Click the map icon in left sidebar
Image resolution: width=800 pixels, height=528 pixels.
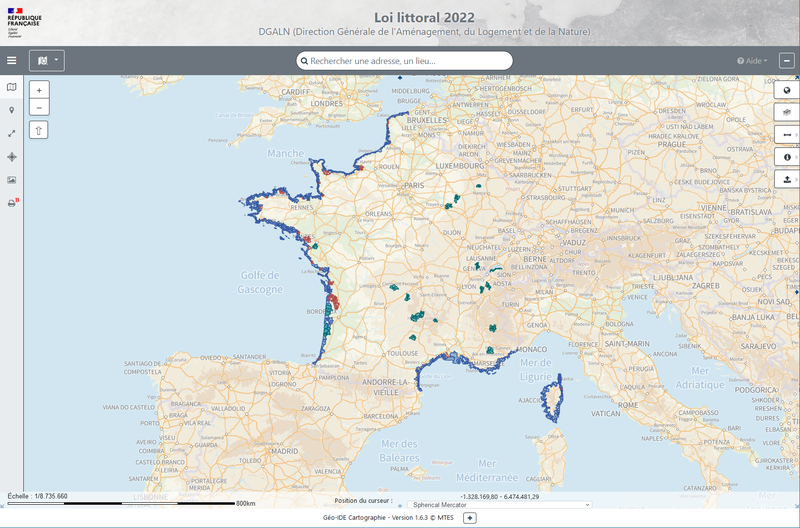12,88
